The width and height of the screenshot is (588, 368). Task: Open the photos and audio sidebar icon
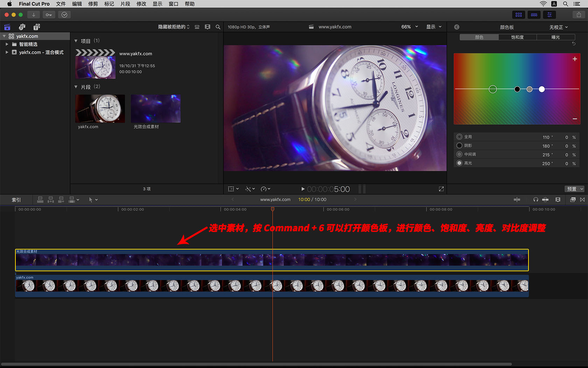point(22,27)
